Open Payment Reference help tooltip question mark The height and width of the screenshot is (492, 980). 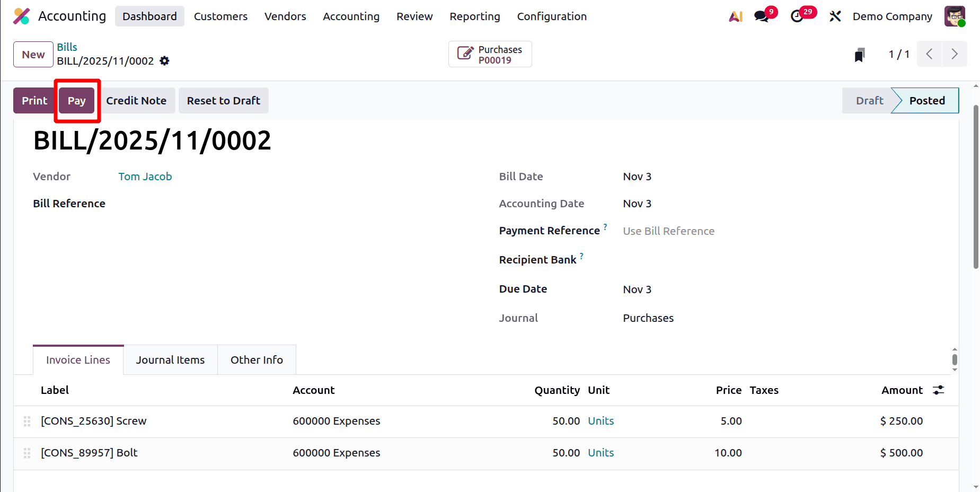[605, 226]
